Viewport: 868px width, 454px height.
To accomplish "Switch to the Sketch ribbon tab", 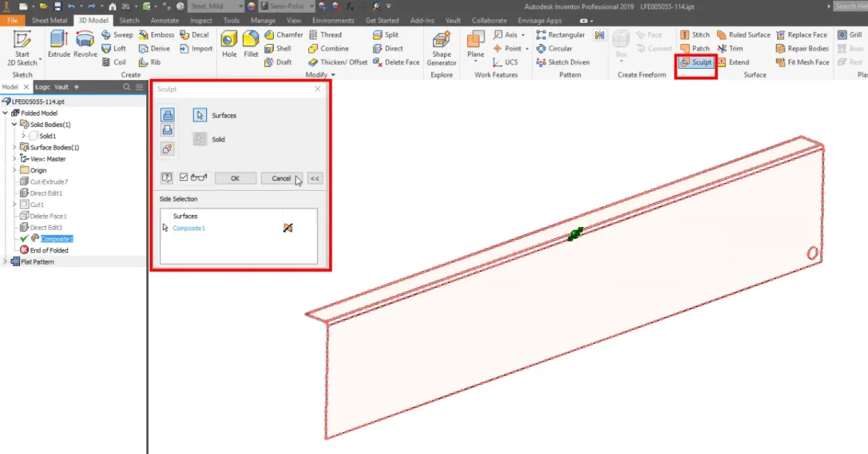I will click(x=129, y=21).
